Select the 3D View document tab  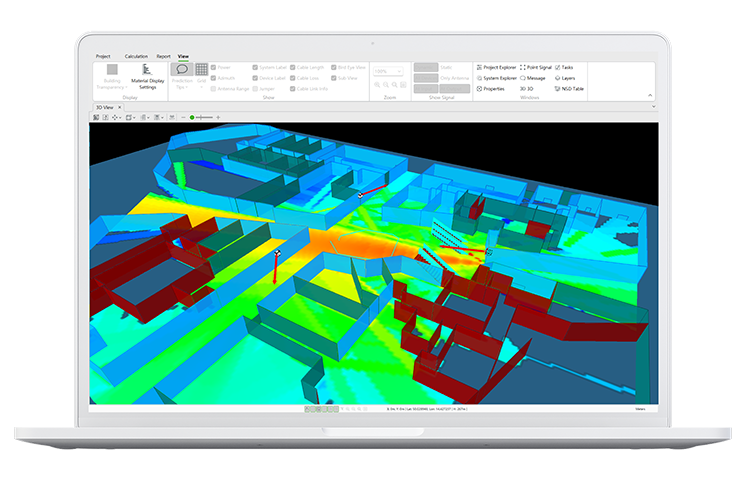105,107
